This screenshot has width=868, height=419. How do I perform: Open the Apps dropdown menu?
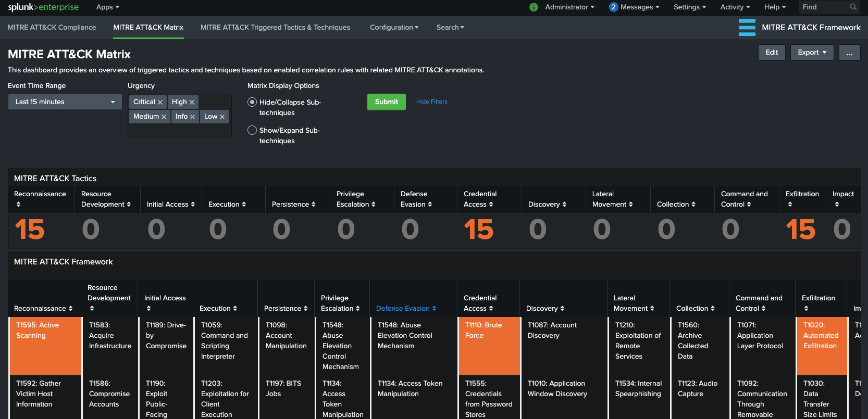pyautogui.click(x=108, y=7)
